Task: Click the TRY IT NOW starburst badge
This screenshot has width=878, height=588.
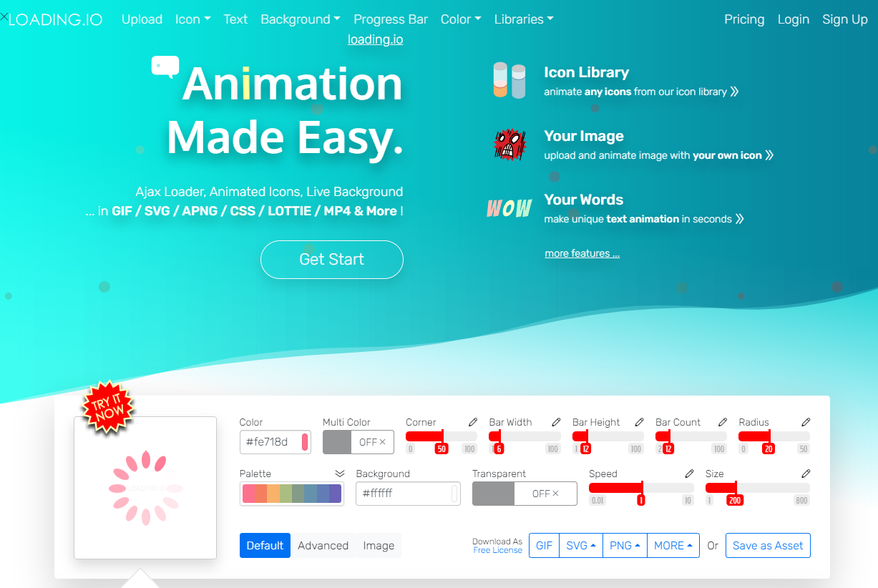Action: click(108, 407)
